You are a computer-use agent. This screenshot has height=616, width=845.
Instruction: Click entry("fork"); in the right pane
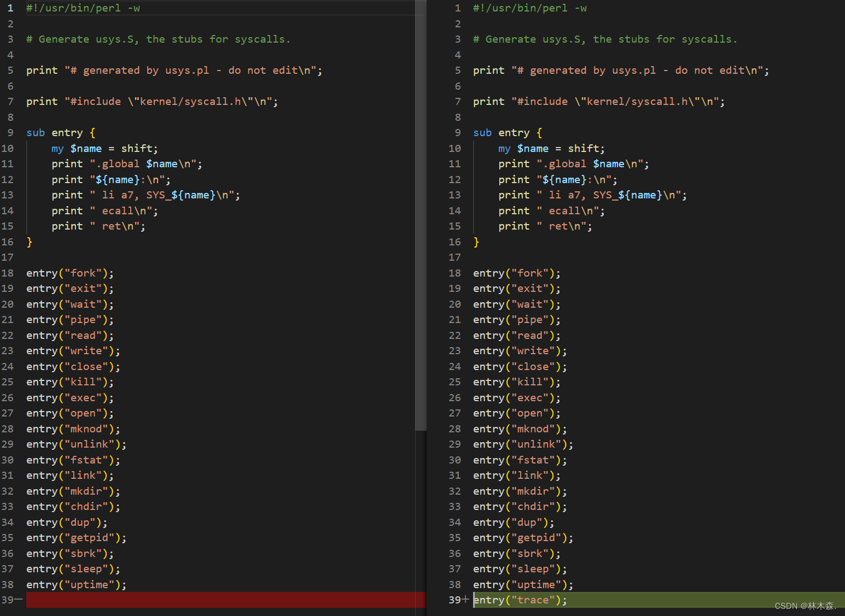517,273
